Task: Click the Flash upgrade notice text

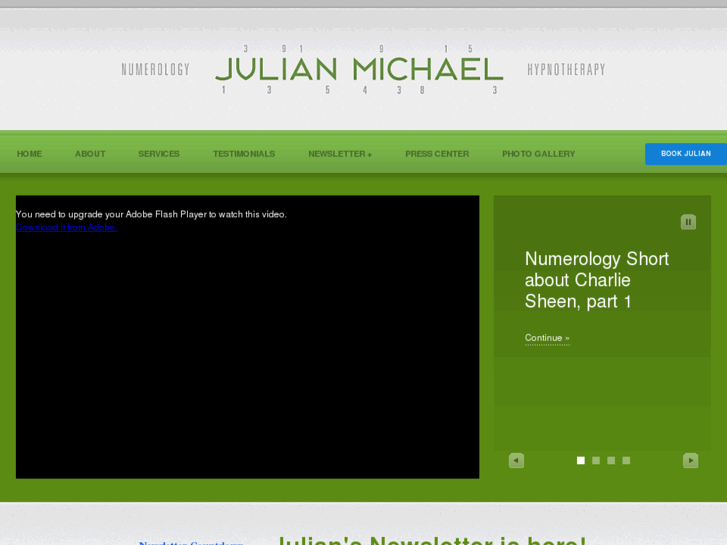Action: (x=151, y=214)
